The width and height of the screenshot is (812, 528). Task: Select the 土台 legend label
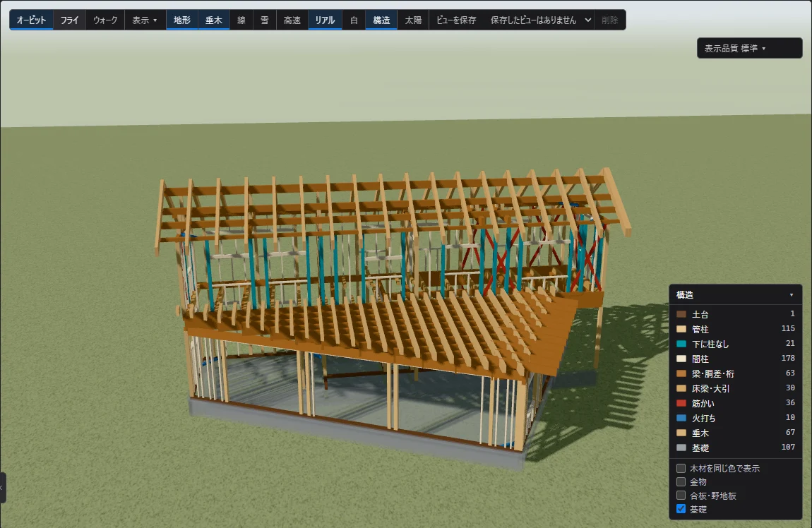pyautogui.click(x=700, y=314)
